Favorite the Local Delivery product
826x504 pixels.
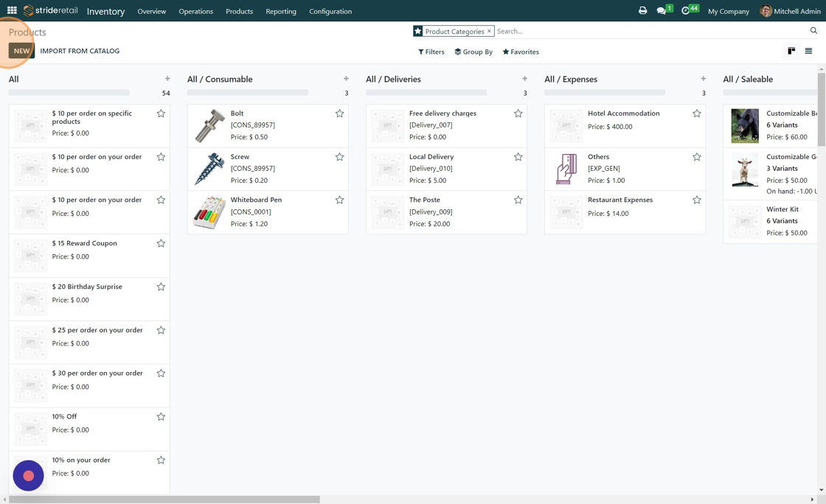[x=518, y=157]
